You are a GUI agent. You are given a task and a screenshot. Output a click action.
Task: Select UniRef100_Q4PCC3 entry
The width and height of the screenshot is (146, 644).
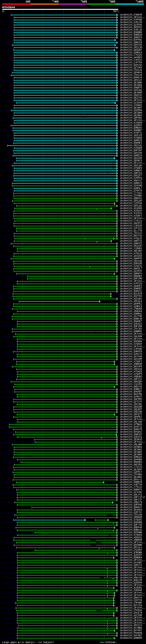point(131,565)
